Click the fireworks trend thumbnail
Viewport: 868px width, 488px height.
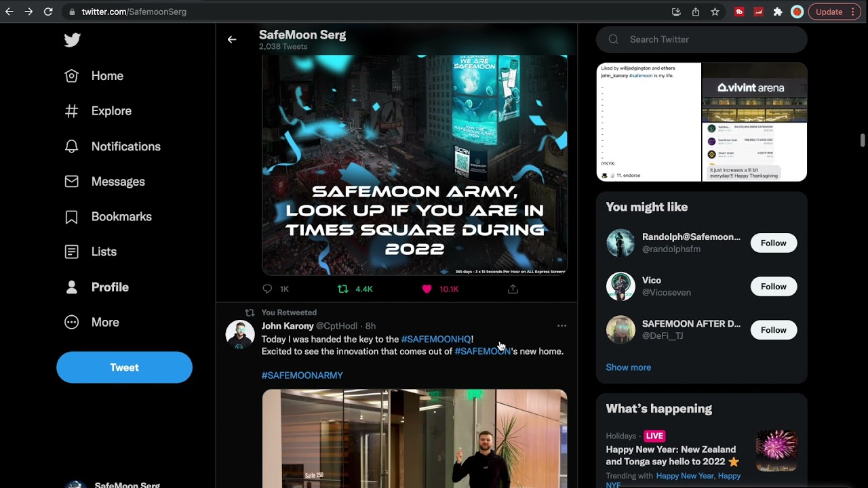coord(776,451)
